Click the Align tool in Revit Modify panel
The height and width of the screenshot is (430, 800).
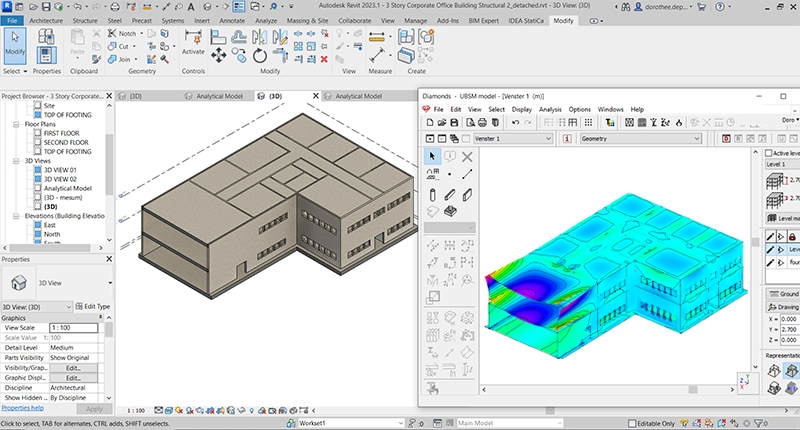pos(218,37)
